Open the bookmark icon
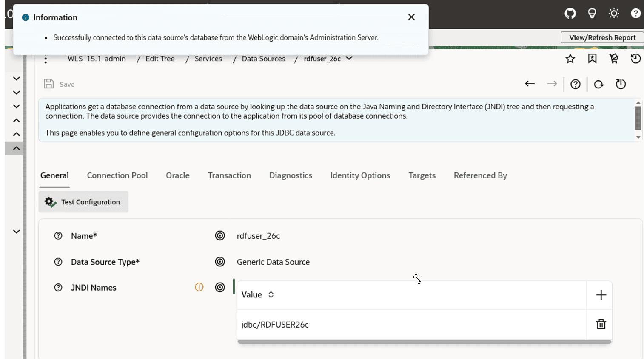Screen dimensions: 644x359 (x=592, y=59)
